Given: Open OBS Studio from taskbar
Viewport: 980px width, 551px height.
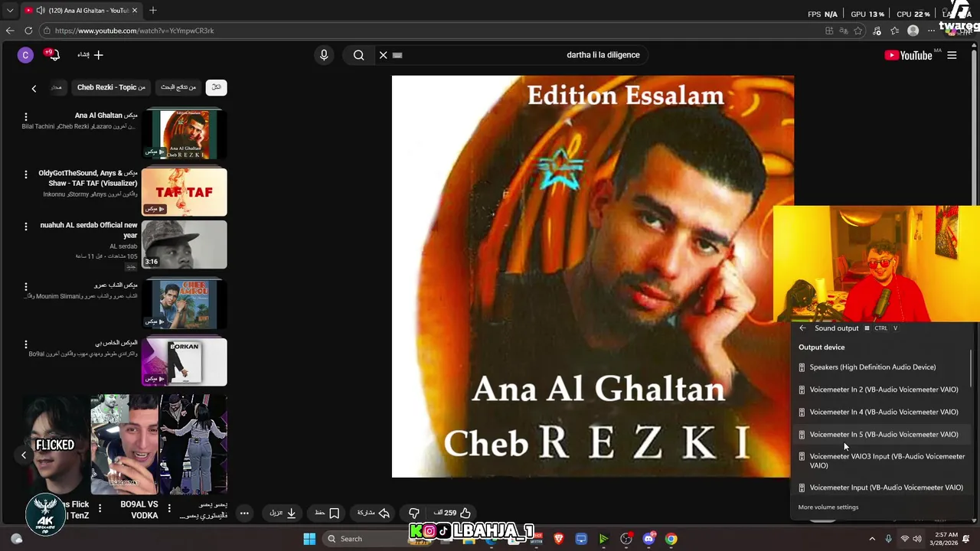Looking at the screenshot, I should pyautogui.click(x=626, y=539).
